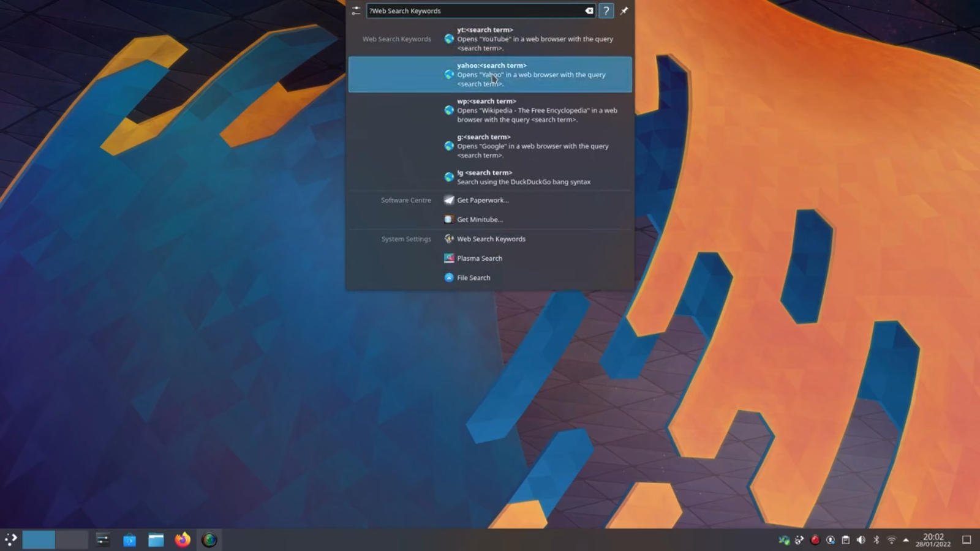Open Plasma Search settings

pos(480,258)
